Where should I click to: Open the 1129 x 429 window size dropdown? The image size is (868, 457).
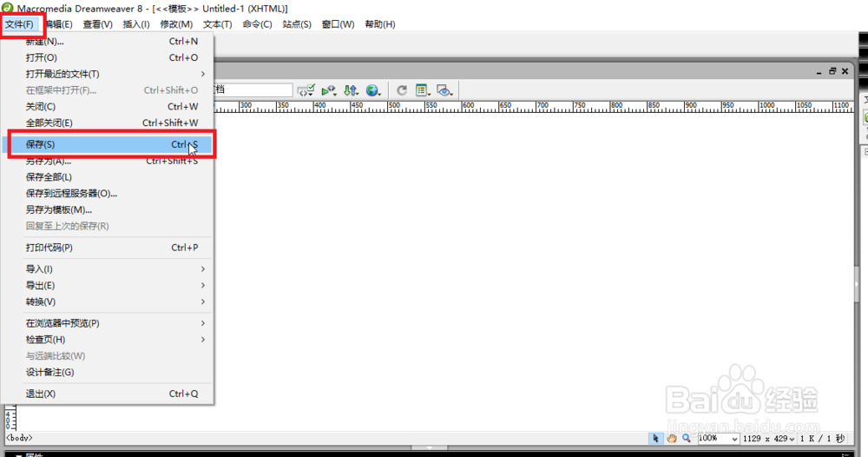(x=768, y=438)
